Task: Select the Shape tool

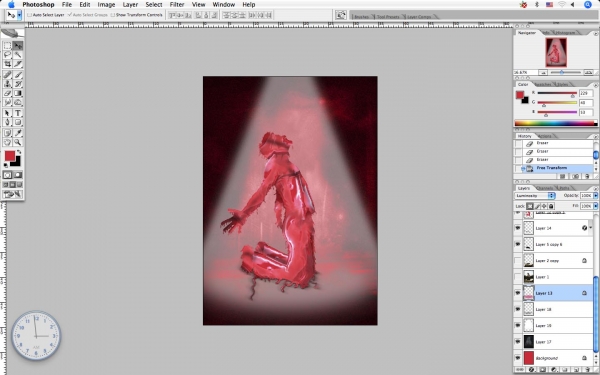Action: pyautogui.click(x=18, y=122)
